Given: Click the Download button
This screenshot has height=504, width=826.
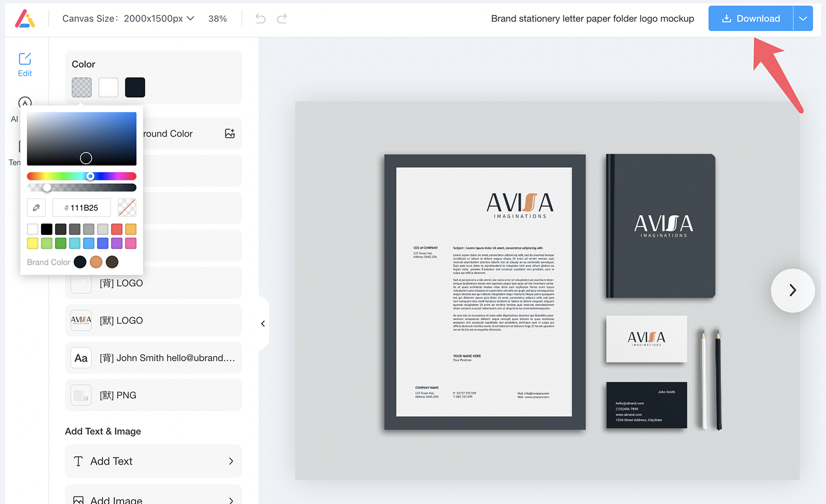Looking at the screenshot, I should [x=751, y=19].
